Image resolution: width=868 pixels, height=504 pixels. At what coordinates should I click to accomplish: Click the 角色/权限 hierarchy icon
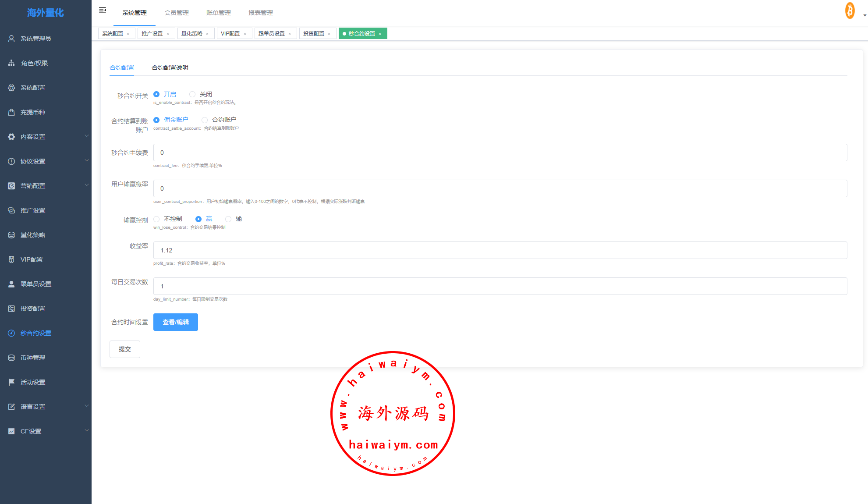click(x=11, y=63)
